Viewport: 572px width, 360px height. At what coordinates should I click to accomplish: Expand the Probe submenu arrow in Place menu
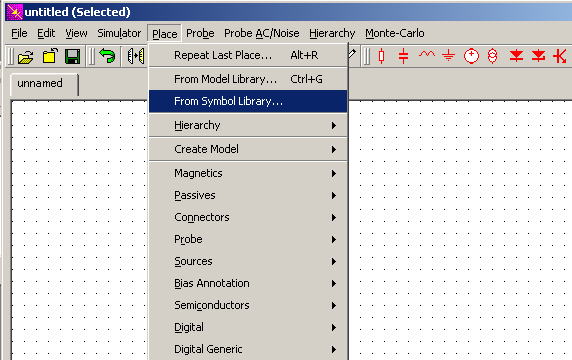coord(333,240)
